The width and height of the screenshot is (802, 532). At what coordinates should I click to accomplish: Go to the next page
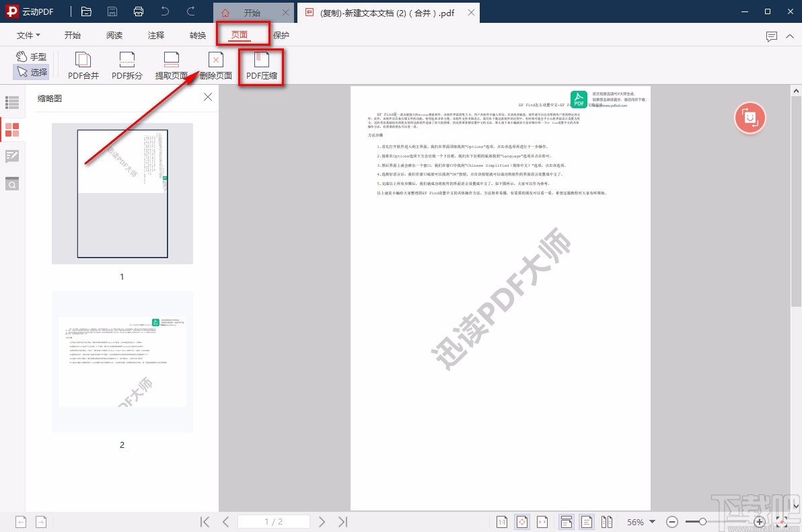[322, 522]
